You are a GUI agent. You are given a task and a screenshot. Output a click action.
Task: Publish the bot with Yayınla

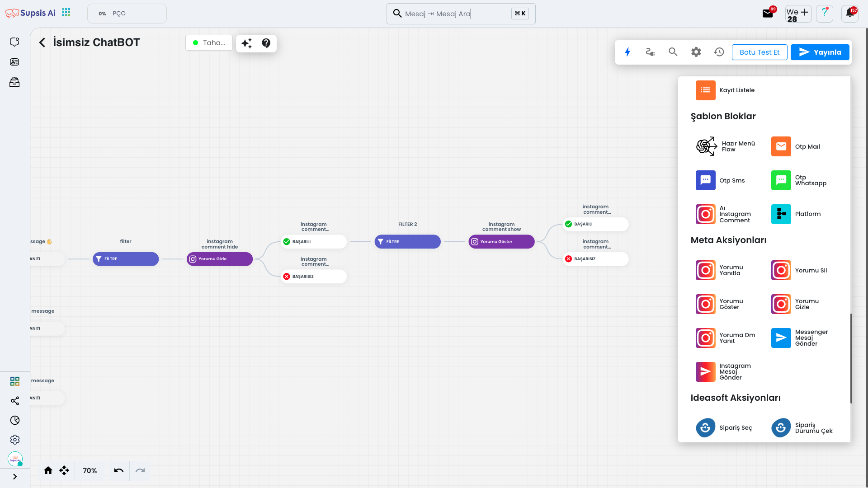pyautogui.click(x=820, y=52)
